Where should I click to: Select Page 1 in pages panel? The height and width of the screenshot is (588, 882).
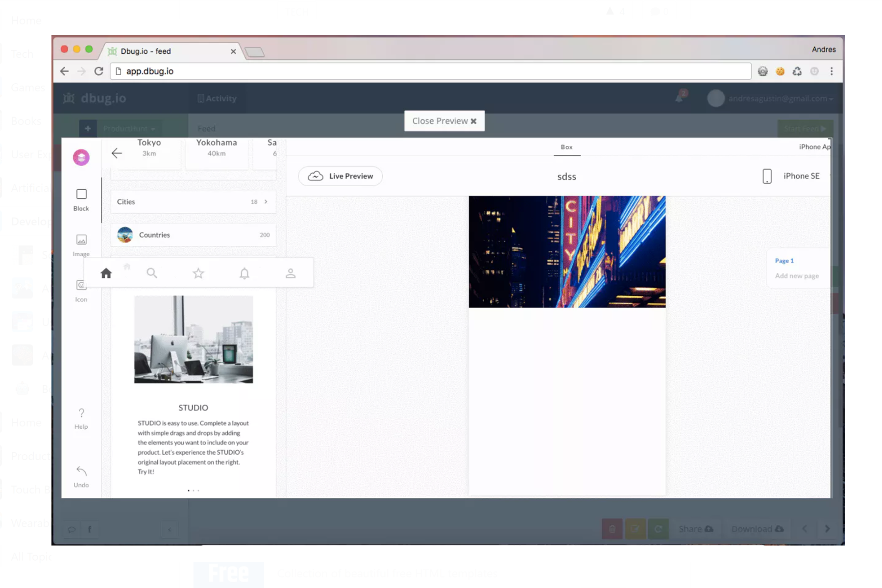click(784, 261)
